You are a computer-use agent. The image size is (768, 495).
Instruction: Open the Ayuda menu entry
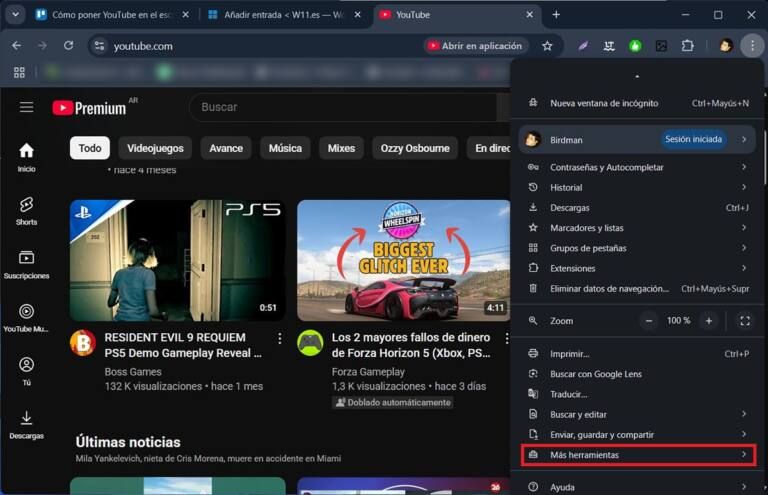637,487
